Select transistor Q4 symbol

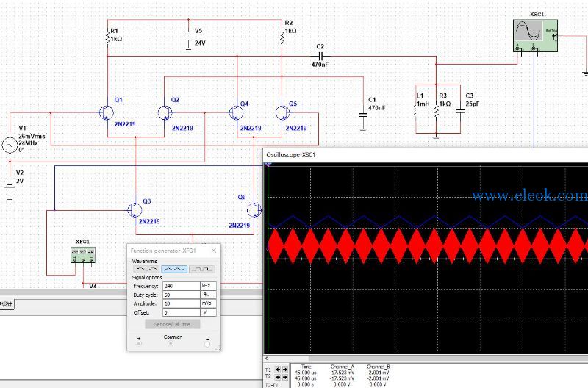point(236,112)
